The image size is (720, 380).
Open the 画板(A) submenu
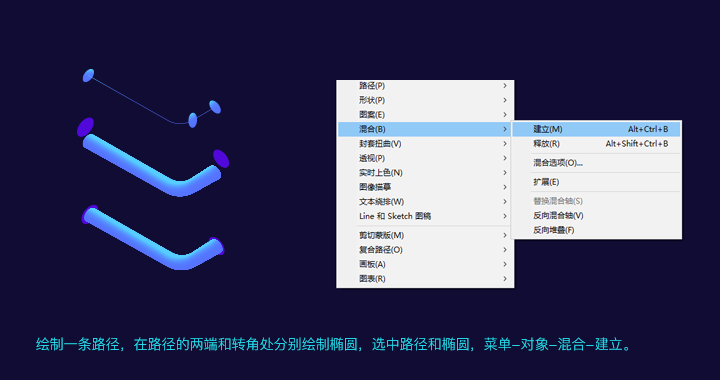[x=425, y=264]
